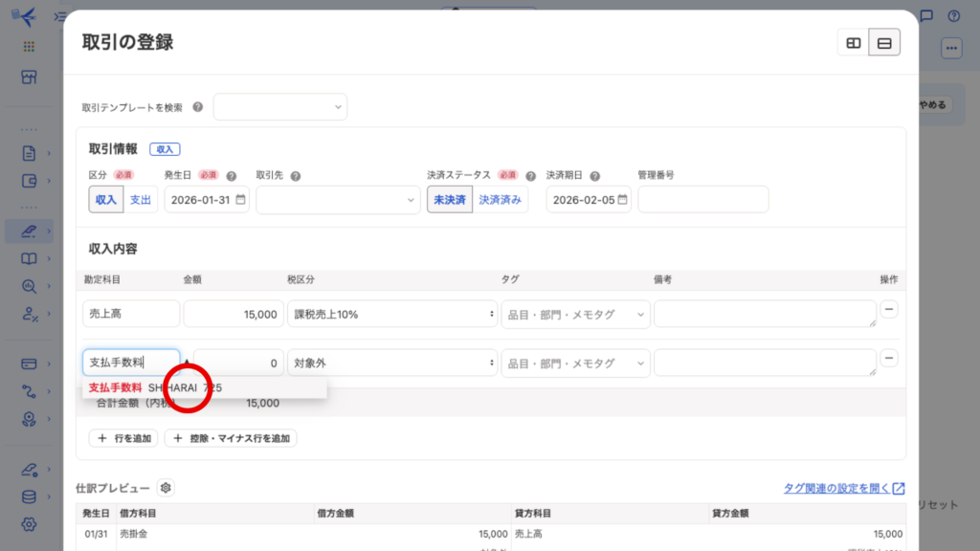Click calendar icon in 発生日 field
The image size is (980, 551).
pyautogui.click(x=240, y=200)
